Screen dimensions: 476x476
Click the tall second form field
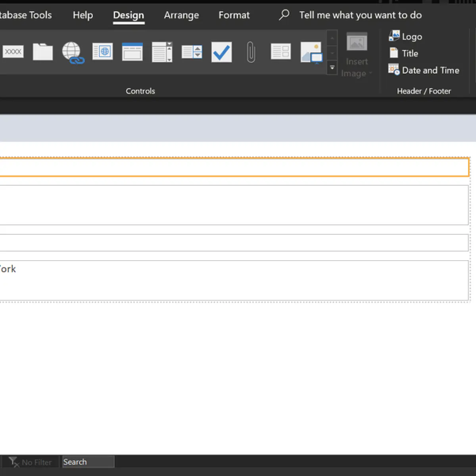point(234,205)
